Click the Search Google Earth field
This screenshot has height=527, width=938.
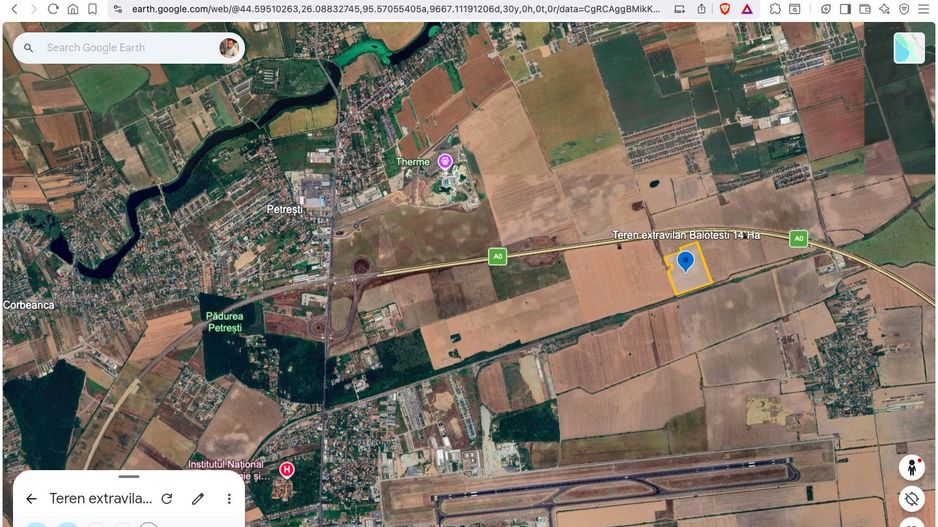pos(129,47)
